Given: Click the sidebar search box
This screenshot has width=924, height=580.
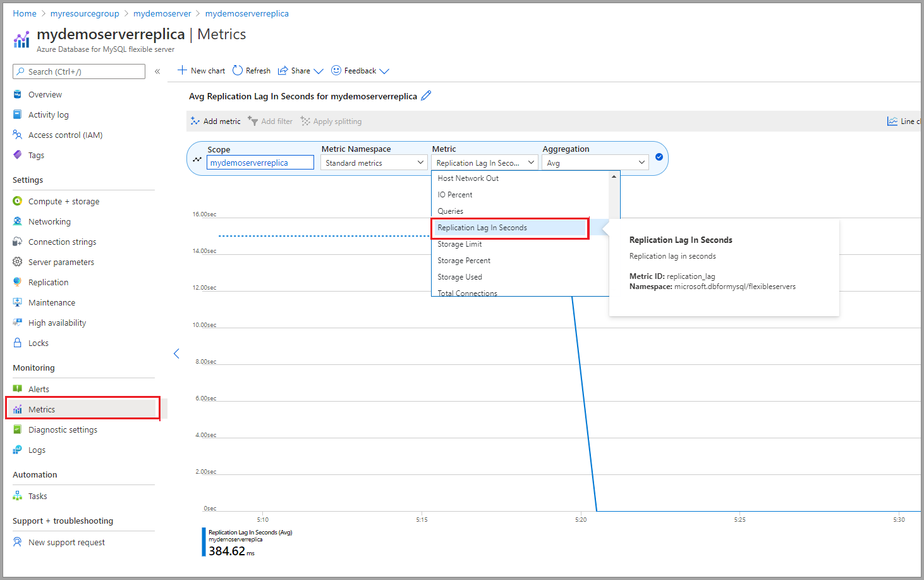Looking at the screenshot, I should pyautogui.click(x=79, y=71).
